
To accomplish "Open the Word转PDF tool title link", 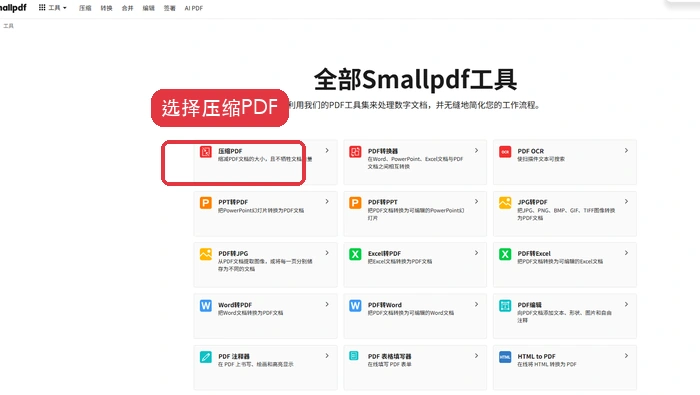I will (235, 305).
